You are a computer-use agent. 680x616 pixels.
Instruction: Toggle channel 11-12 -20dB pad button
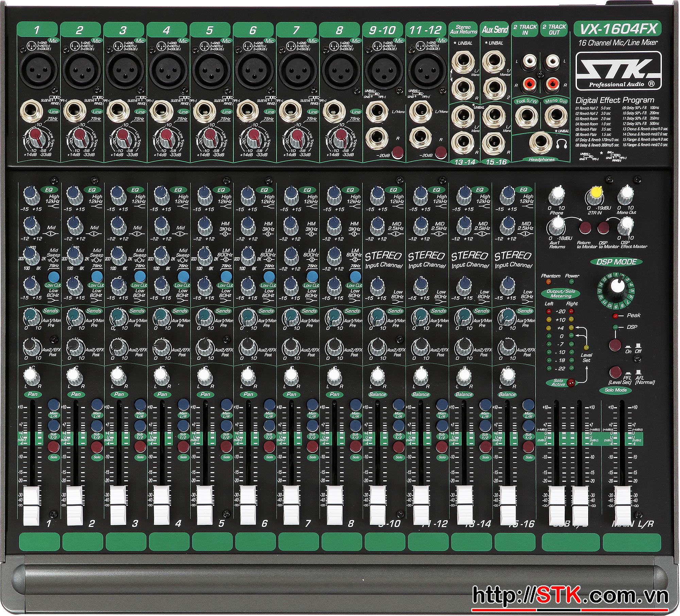[441, 152]
